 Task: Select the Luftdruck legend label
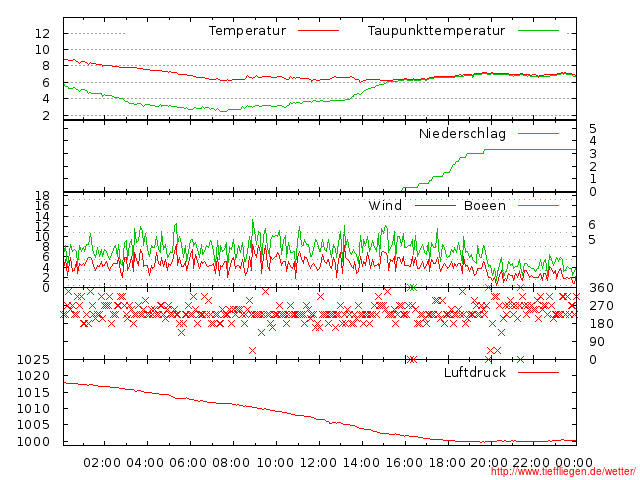pos(475,372)
